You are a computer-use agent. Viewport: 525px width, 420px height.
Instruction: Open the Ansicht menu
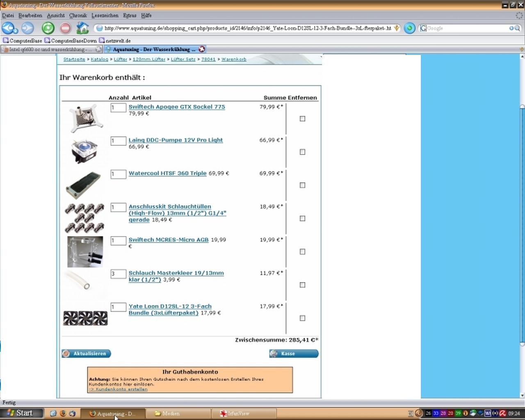pos(56,15)
